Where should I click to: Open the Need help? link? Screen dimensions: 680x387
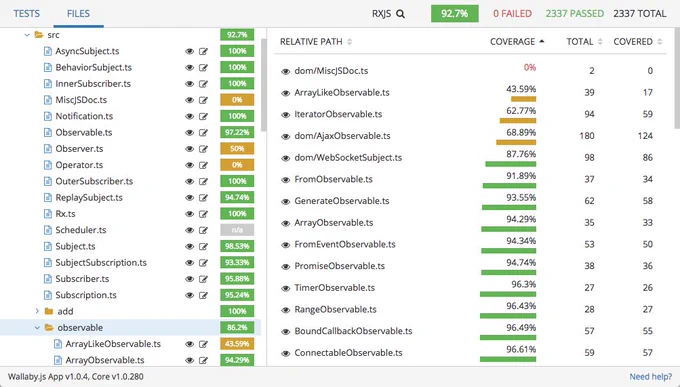point(651,377)
